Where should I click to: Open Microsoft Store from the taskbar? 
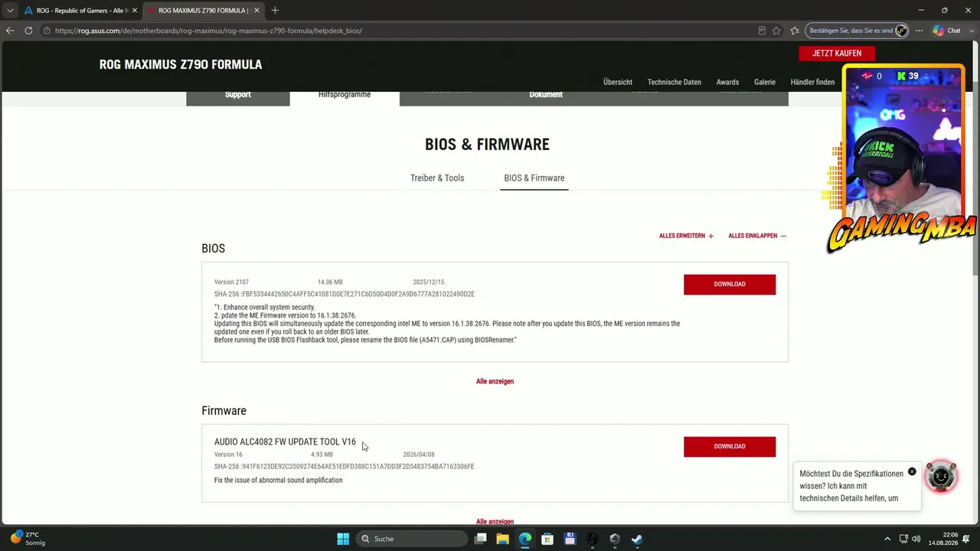click(x=547, y=539)
